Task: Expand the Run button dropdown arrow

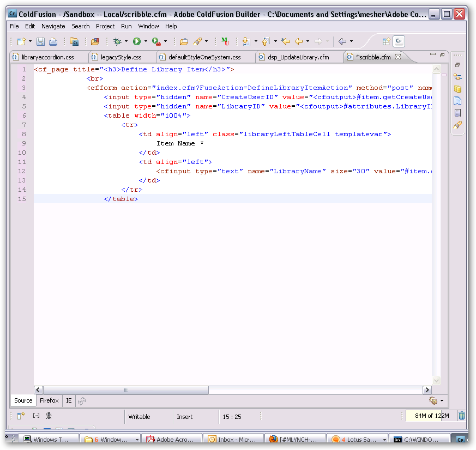Action: 146,41
